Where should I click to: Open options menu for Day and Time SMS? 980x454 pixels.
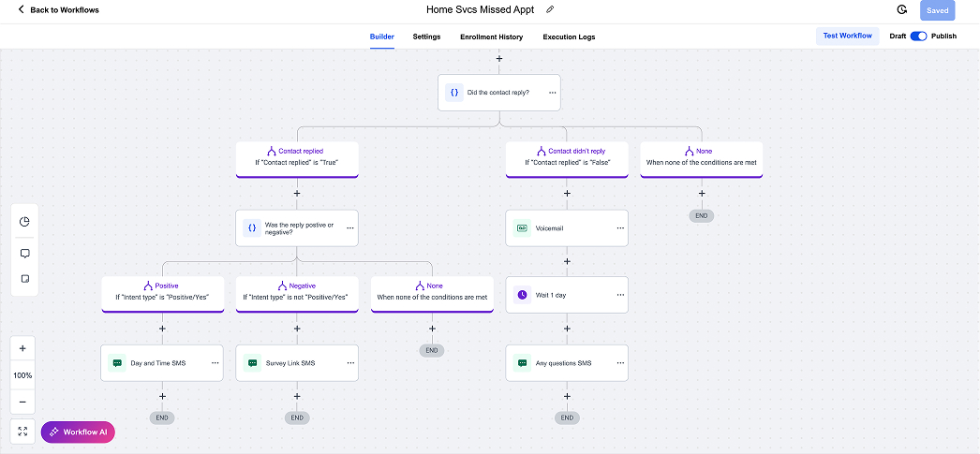[215, 362]
